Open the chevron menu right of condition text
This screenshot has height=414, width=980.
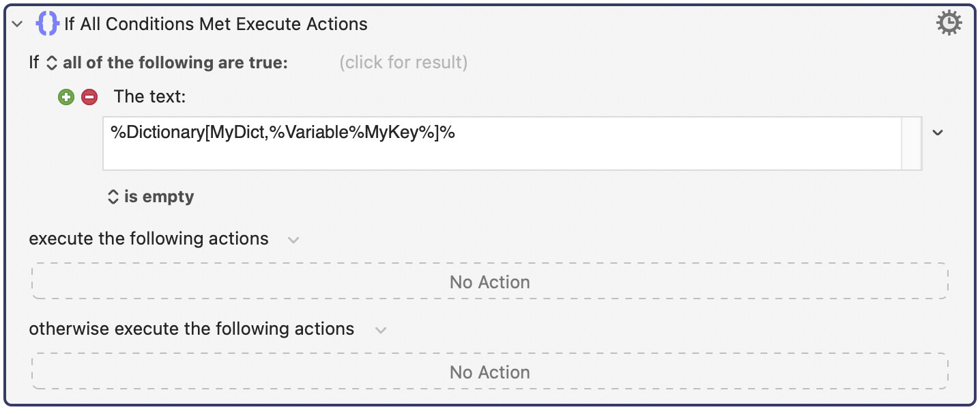pos(938,133)
